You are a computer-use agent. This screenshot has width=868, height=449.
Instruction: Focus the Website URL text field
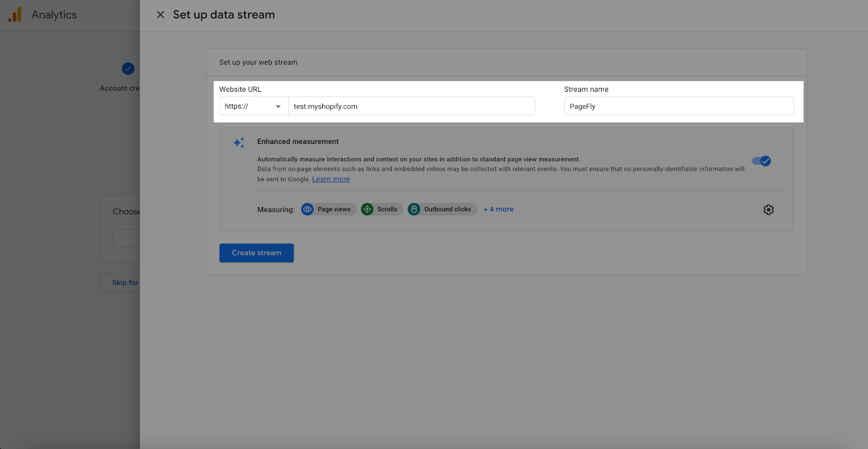pos(411,106)
